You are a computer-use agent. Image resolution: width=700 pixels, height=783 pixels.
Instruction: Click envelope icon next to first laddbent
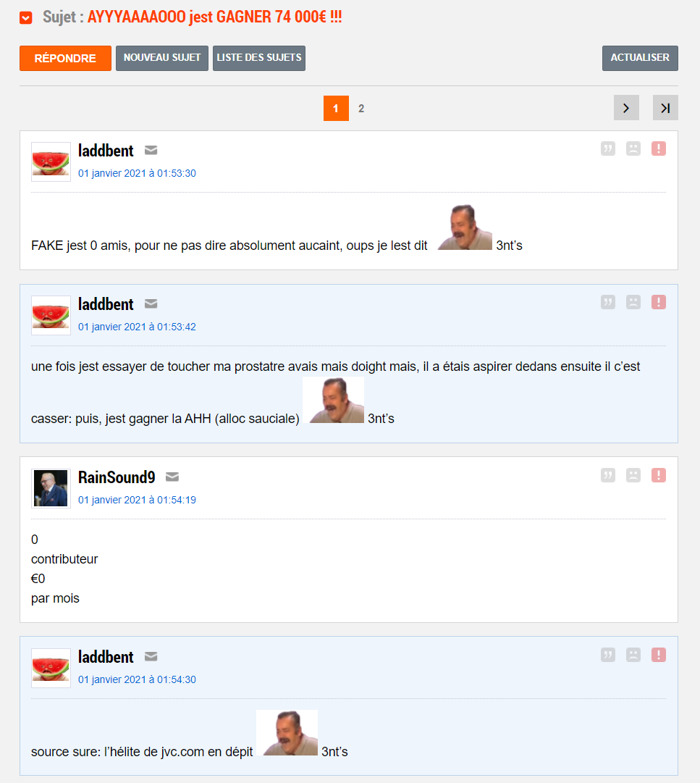click(x=151, y=150)
